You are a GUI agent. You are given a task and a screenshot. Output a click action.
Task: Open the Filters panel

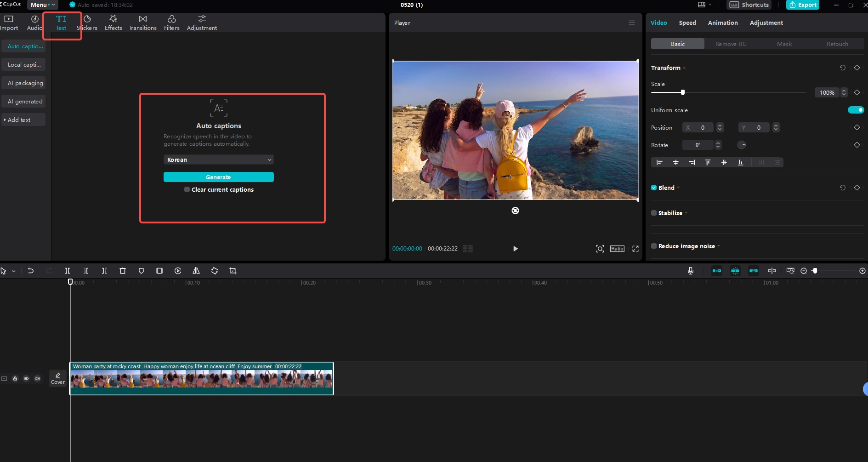tap(171, 22)
